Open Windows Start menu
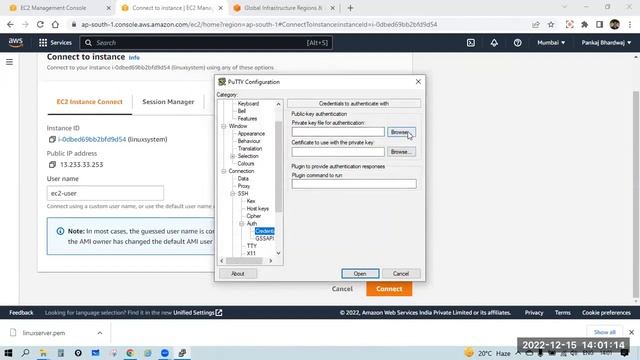Image resolution: width=640 pixels, height=360 pixels. [x=8, y=353]
